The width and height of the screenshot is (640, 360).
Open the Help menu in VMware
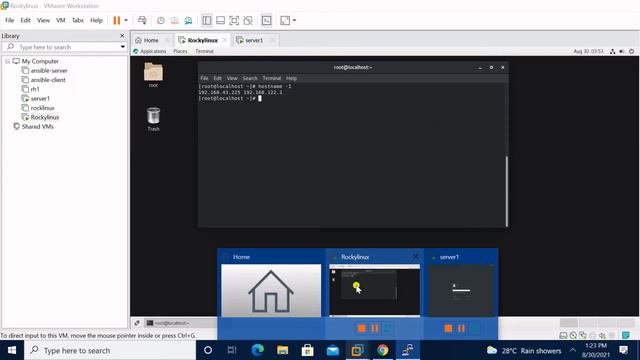pyautogui.click(x=96, y=20)
